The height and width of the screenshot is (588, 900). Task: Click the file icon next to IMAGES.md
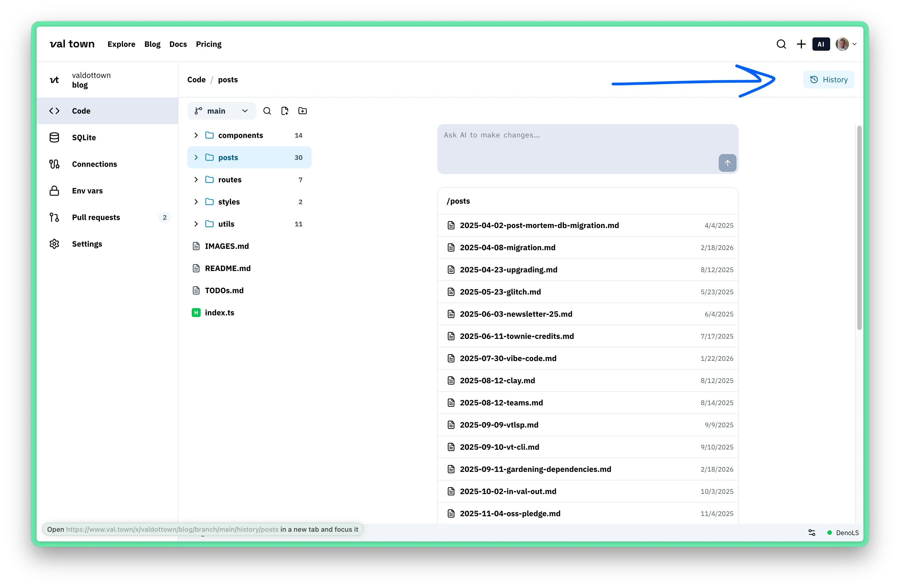click(196, 246)
